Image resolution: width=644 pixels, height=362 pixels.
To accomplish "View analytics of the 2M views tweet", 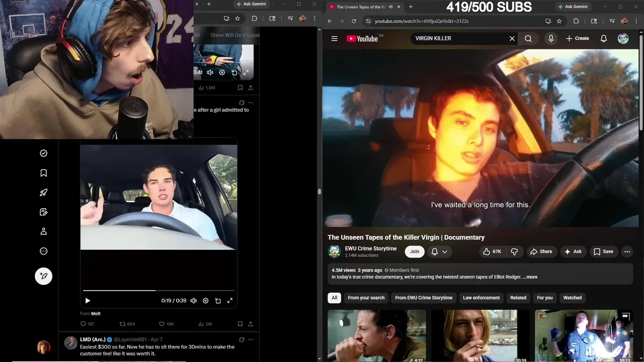I will pyautogui.click(x=205, y=324).
